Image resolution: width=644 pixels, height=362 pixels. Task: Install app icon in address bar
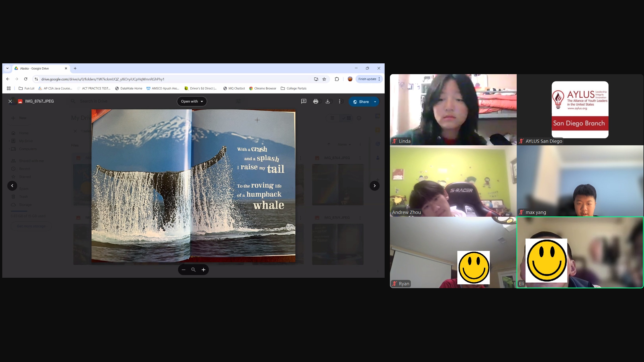[x=316, y=79]
